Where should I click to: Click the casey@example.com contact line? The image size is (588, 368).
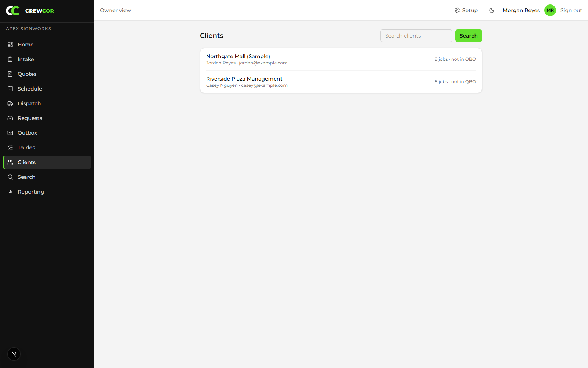tap(247, 85)
